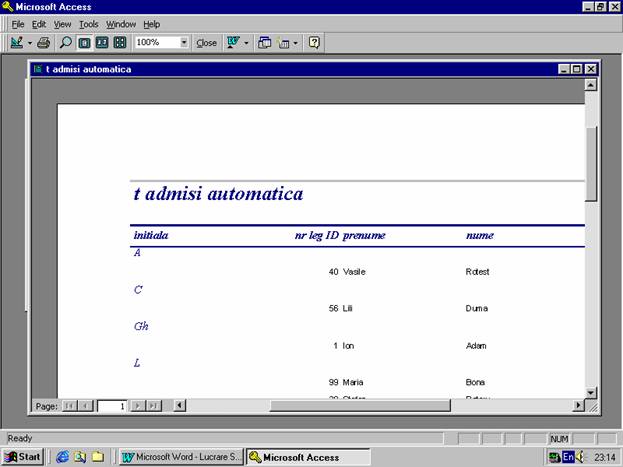
Task: Switch to Two Pages view
Action: coord(102,43)
